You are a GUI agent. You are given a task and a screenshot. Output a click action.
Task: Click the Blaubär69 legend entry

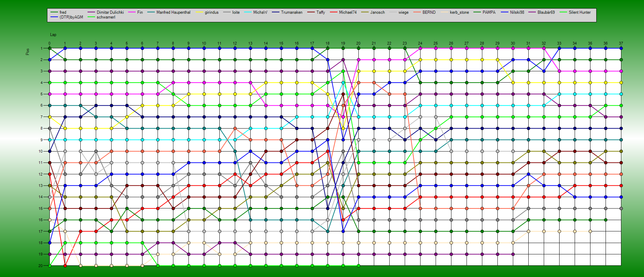pos(546,12)
